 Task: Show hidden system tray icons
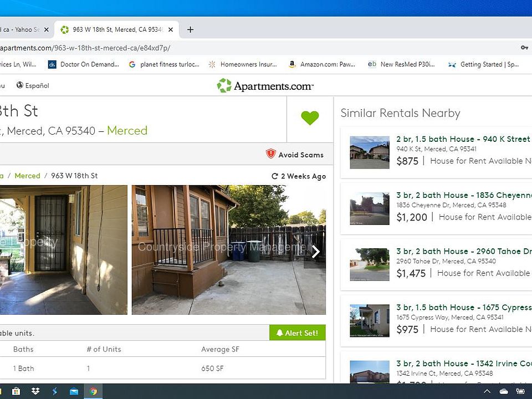487,391
